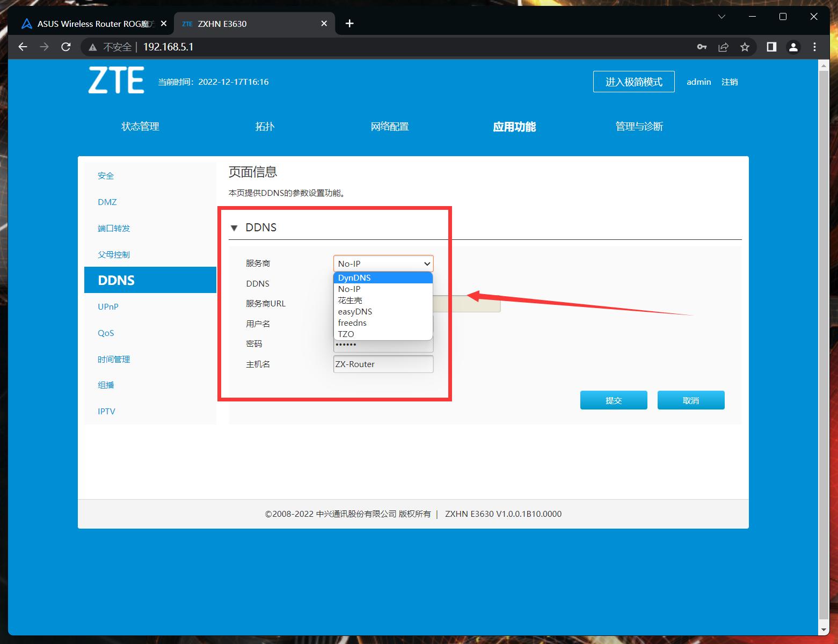Click the browser reload icon
This screenshot has width=838, height=644.
[66, 47]
